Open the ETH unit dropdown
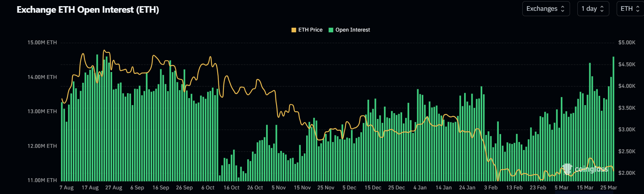This screenshot has width=644, height=194. coord(630,9)
